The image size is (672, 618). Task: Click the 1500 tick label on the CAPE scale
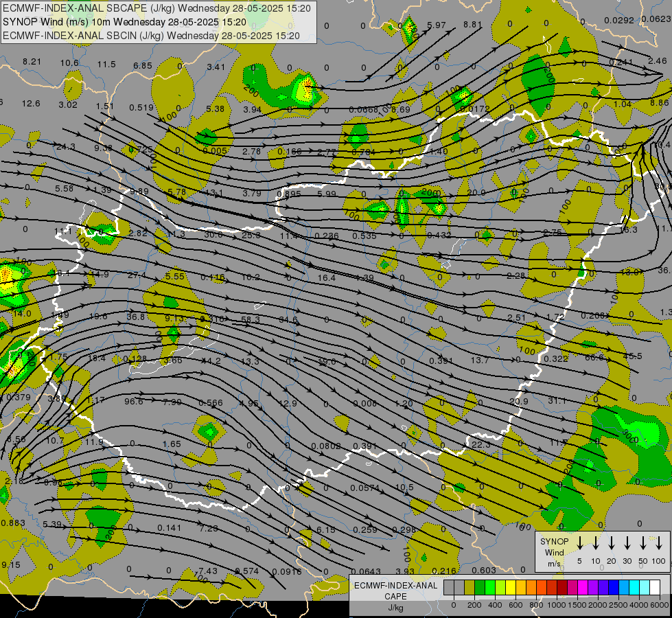click(x=577, y=605)
